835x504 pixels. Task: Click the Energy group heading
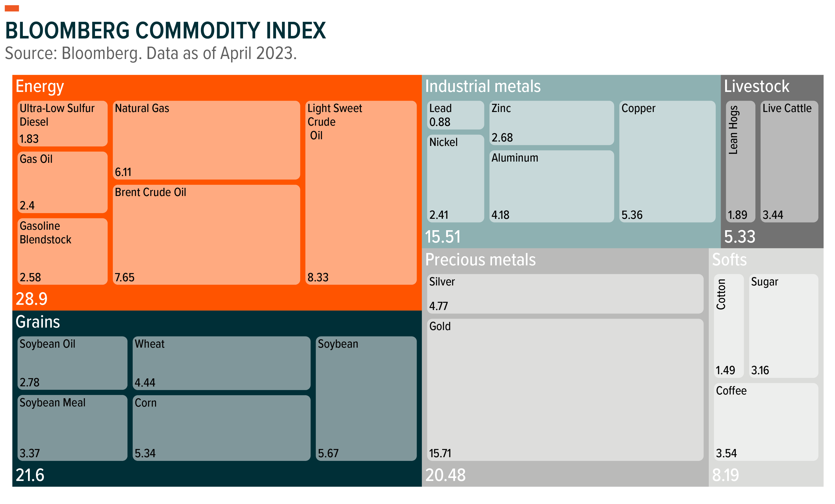click(40, 87)
